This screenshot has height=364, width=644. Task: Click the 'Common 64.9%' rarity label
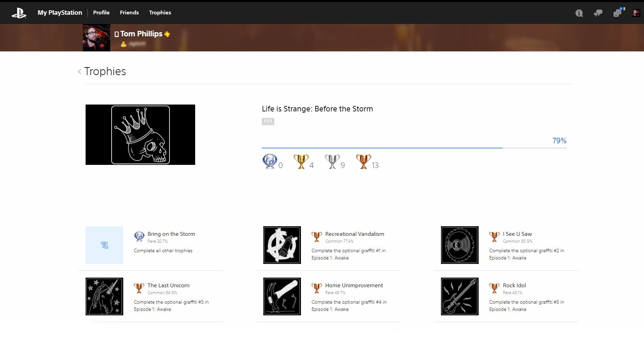(162, 293)
